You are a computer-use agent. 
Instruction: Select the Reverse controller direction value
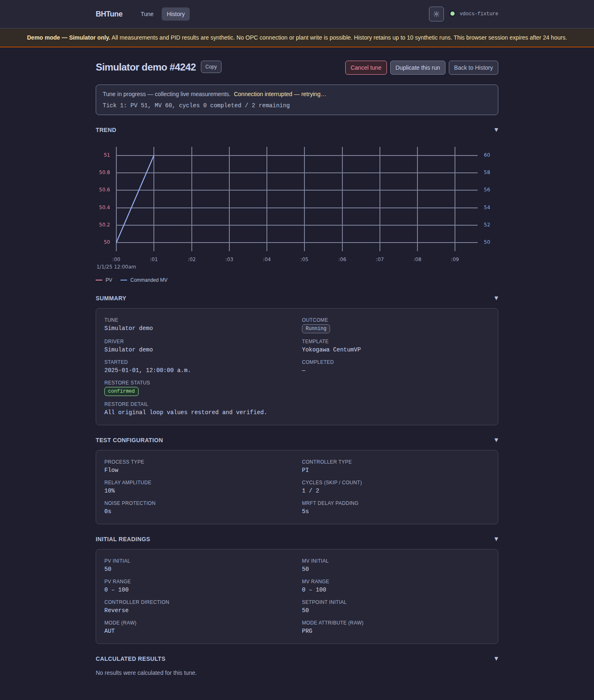tap(116, 610)
